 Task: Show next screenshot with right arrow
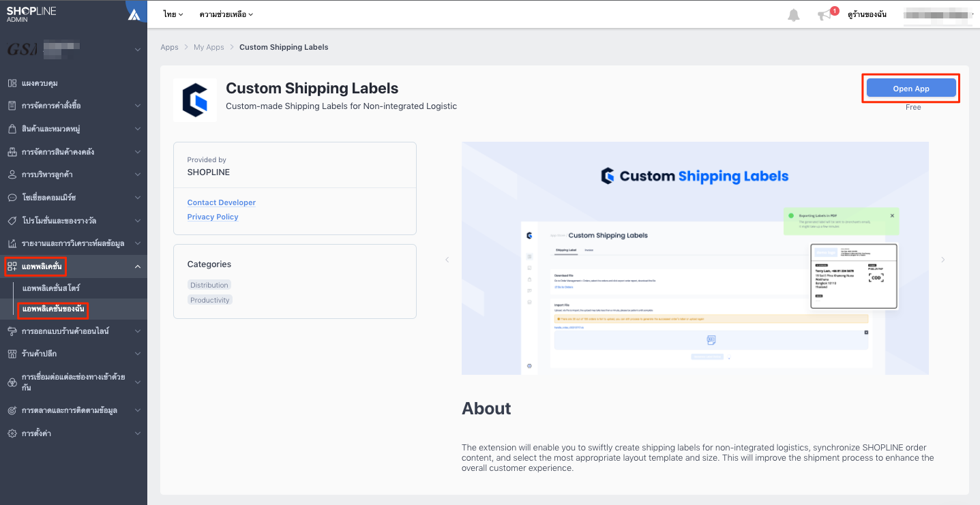click(x=943, y=260)
